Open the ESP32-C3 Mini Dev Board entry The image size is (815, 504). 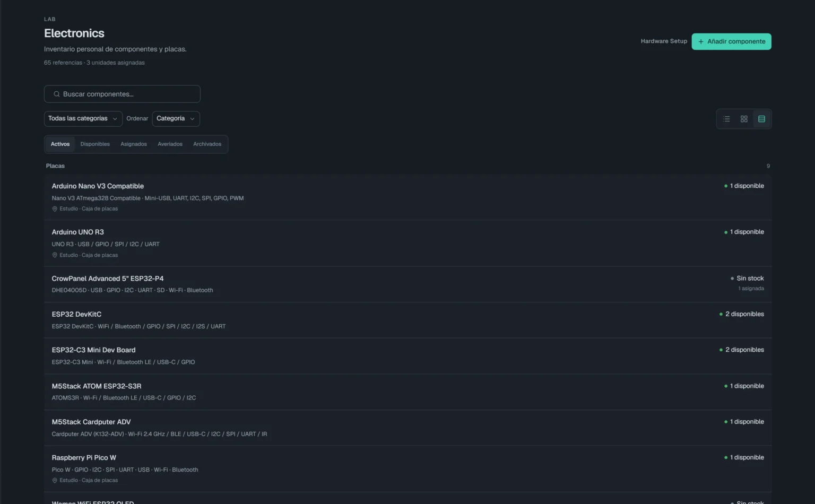point(407,356)
